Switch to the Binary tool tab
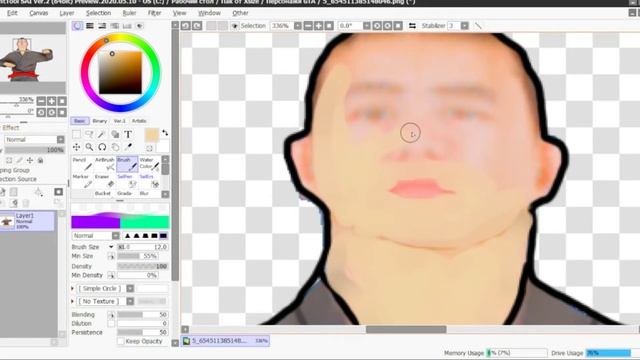This screenshot has width=640, height=360. pos(100,121)
